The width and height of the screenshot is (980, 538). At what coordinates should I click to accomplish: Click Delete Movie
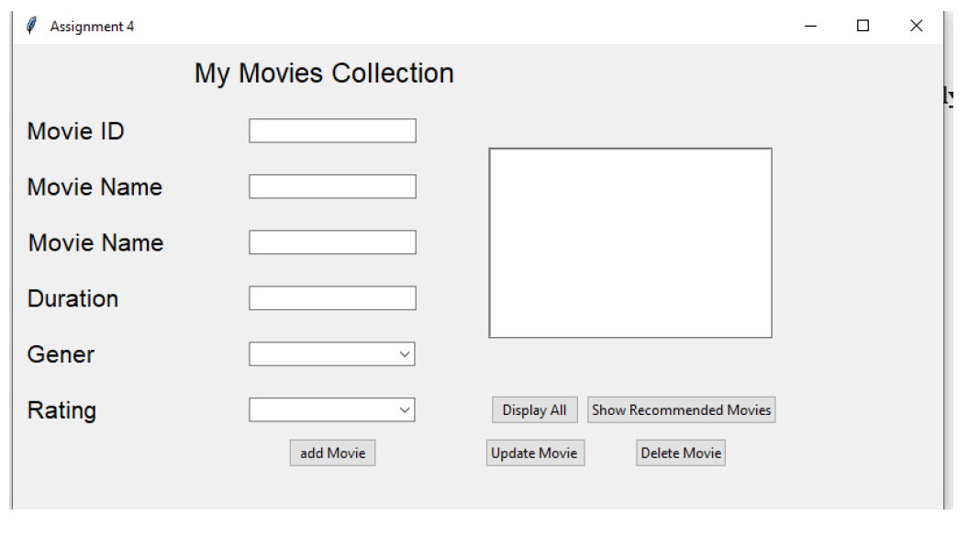coord(680,452)
